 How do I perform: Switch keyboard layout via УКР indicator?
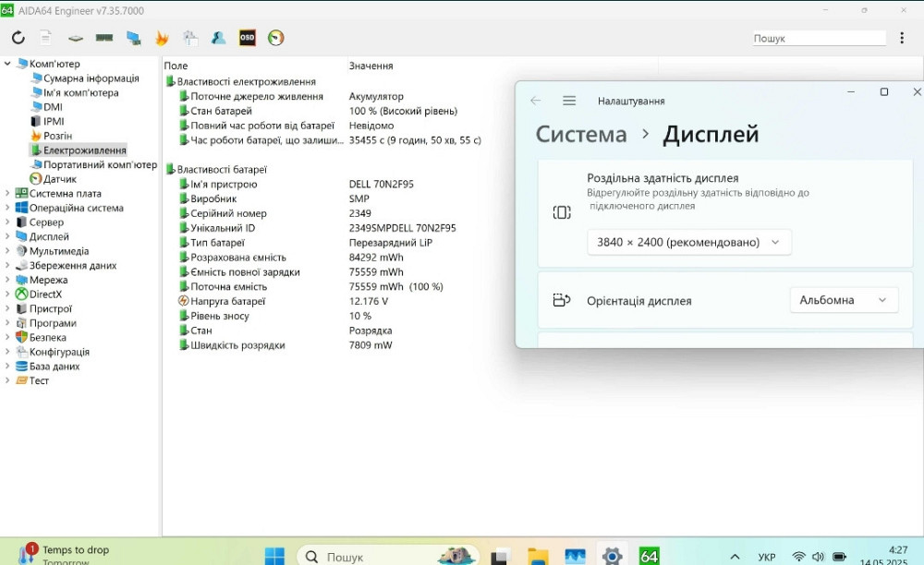pos(766,557)
